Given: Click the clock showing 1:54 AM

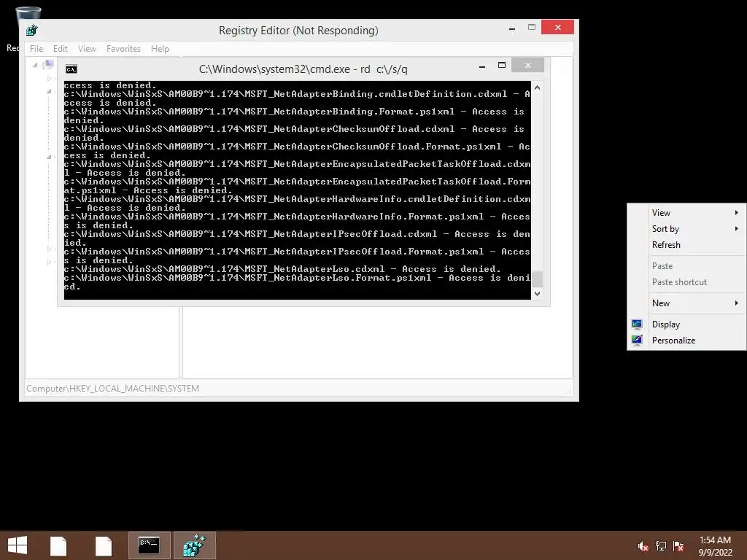Looking at the screenshot, I should click(715, 540).
